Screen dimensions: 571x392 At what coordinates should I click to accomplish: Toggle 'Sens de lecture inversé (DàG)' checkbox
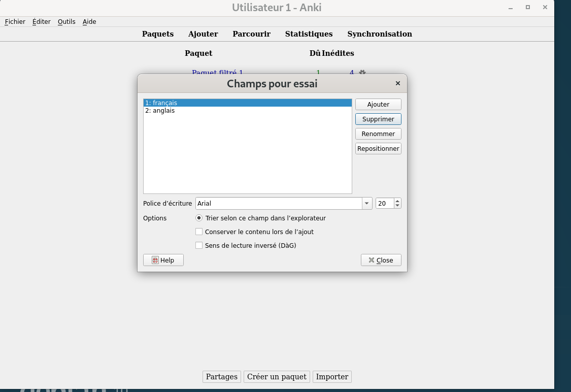pyautogui.click(x=199, y=245)
